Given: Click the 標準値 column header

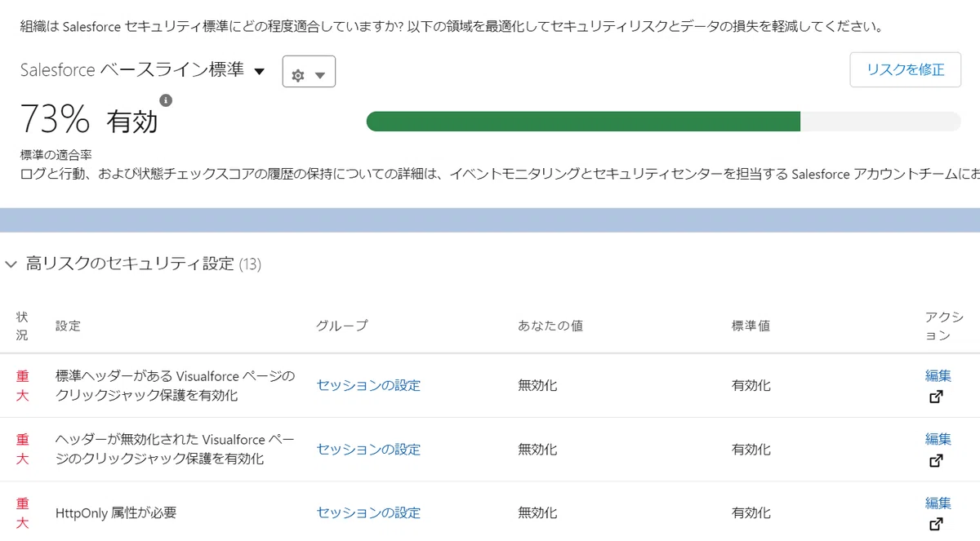Looking at the screenshot, I should click(751, 326).
